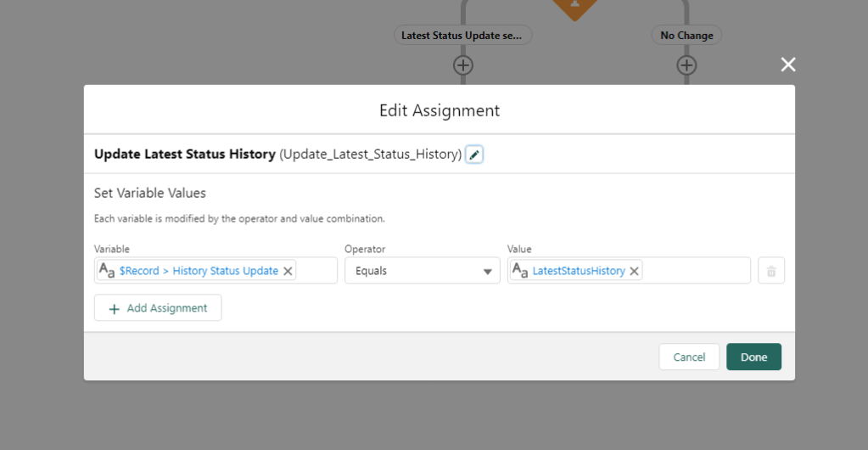Remove the $Record History Status Update pill
The image size is (868, 450).
[288, 271]
